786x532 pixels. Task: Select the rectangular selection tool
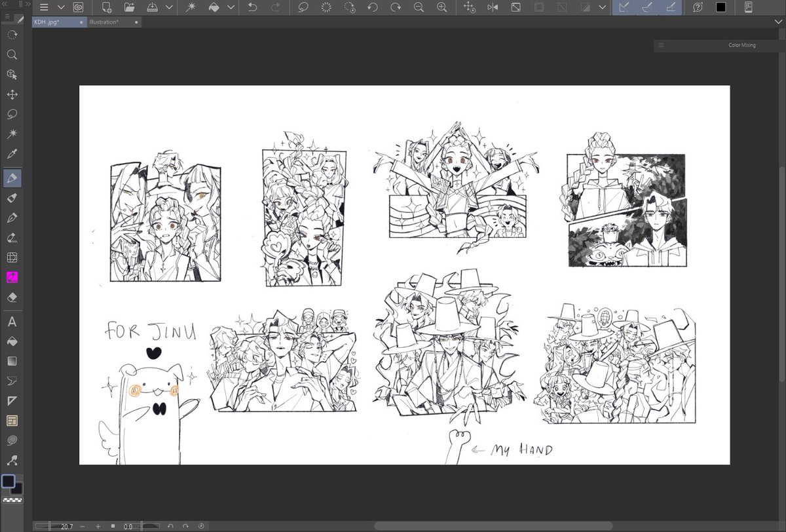[x=12, y=36]
